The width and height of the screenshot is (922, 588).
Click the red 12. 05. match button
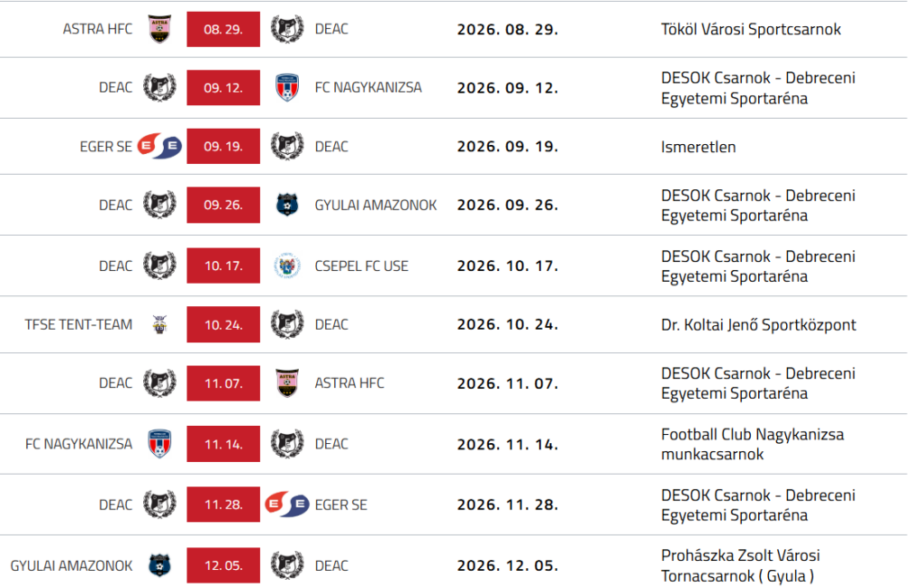(x=223, y=565)
